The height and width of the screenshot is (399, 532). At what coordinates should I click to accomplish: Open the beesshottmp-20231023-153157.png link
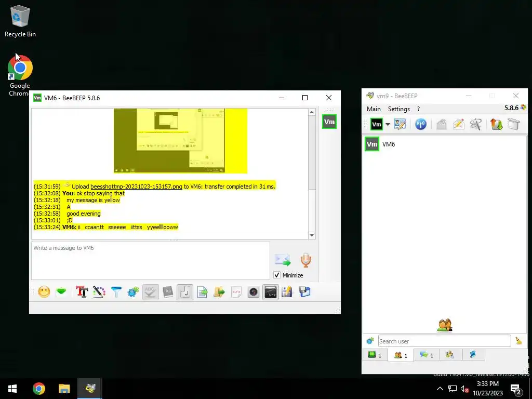(x=137, y=187)
